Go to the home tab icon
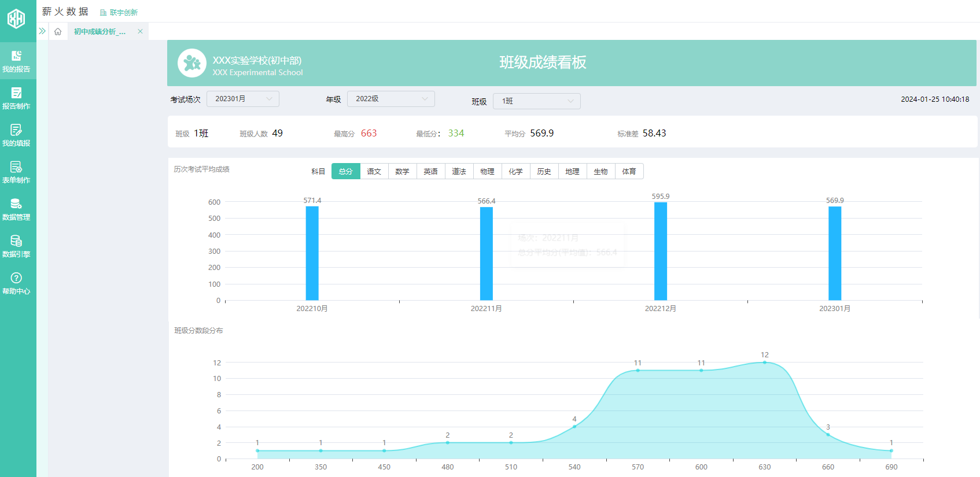980x477 pixels. (x=58, y=32)
